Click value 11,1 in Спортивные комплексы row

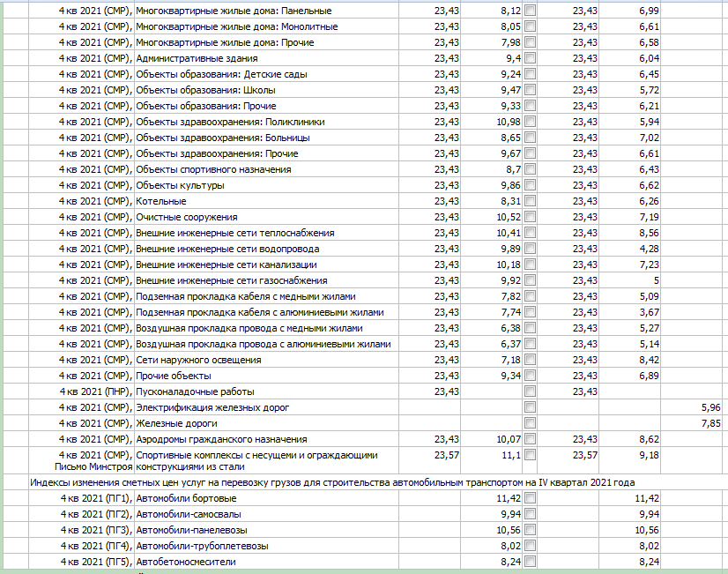[511, 455]
